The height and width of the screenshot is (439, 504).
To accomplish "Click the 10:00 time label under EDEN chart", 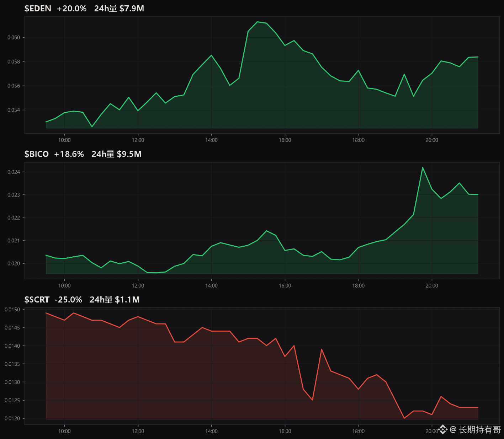I will point(64,140).
